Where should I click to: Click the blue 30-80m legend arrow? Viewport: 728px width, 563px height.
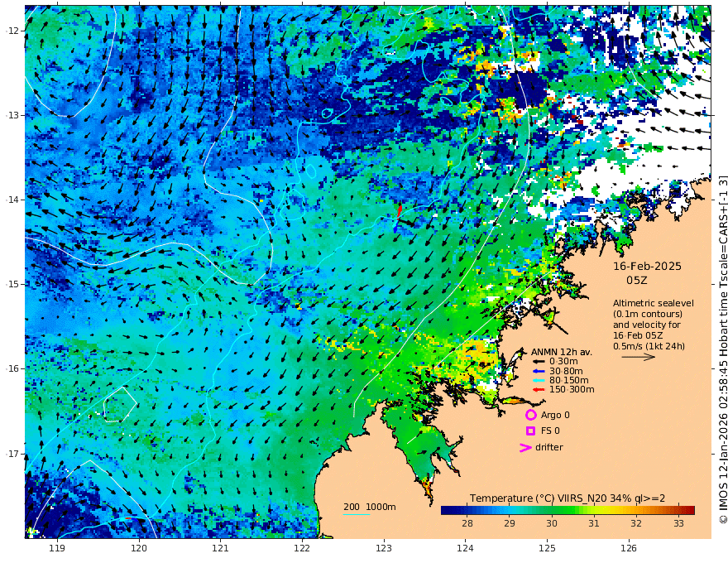point(539,371)
